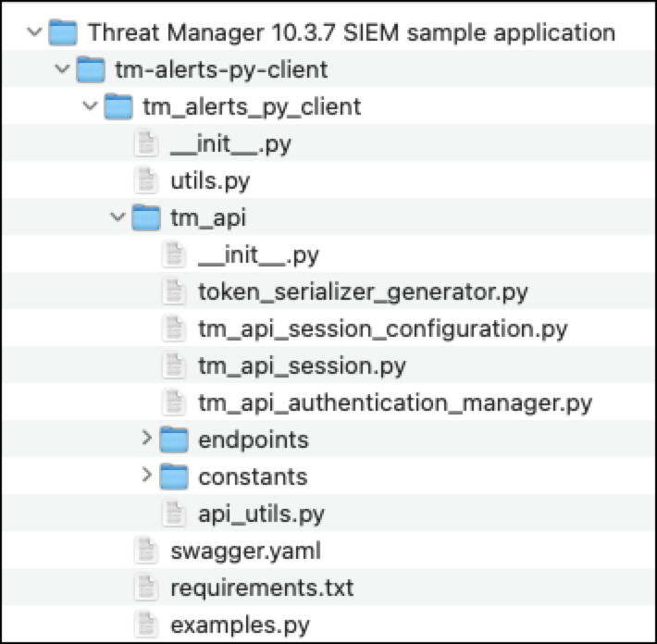Viewport: 657px width, 644px height.
Task: Select the 'tm-alerts-py-client' folder name
Action: (221, 69)
